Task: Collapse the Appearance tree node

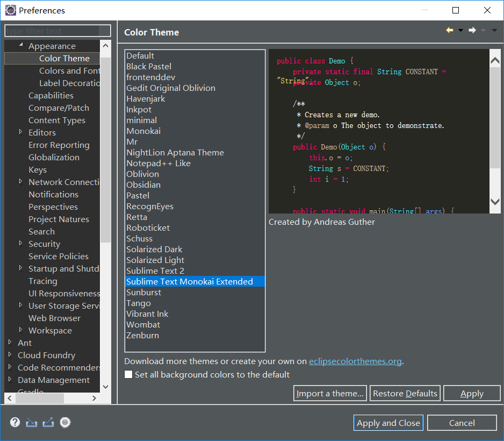Action: (x=21, y=45)
